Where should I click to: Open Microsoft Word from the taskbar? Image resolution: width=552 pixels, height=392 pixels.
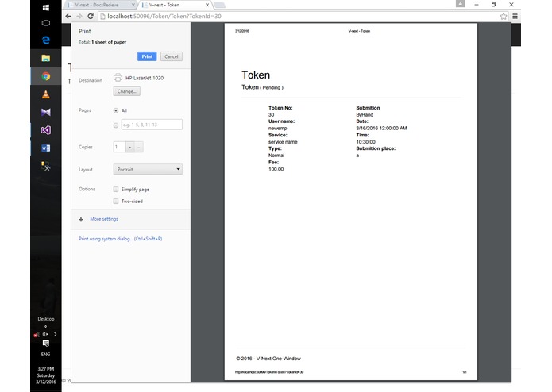[46, 148]
